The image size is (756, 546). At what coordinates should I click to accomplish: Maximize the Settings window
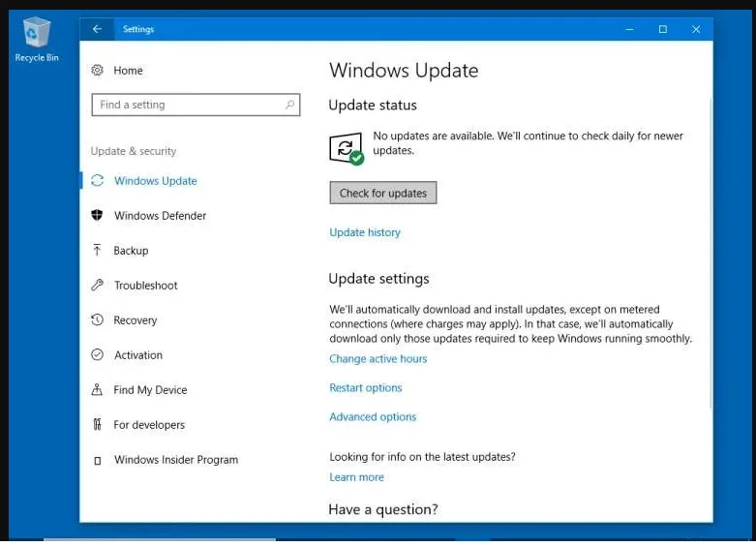coord(662,29)
